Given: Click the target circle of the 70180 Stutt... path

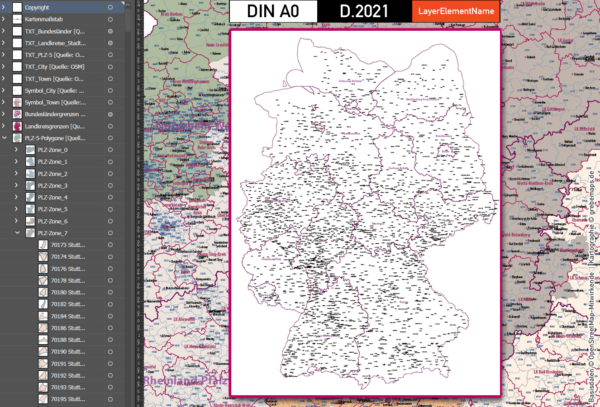Looking at the screenshot, I should 110,292.
